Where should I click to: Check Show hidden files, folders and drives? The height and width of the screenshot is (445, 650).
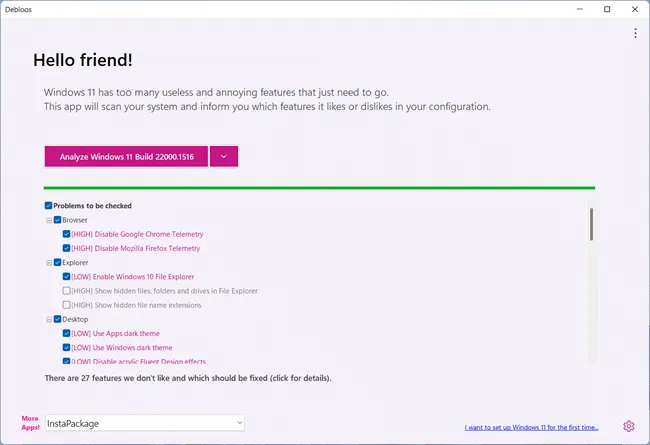point(66,291)
